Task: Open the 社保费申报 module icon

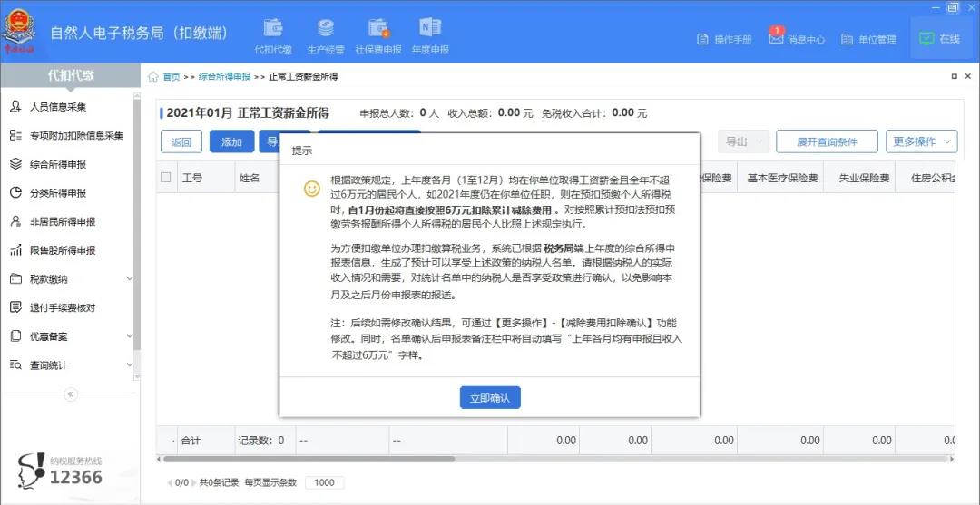Action: tap(378, 36)
